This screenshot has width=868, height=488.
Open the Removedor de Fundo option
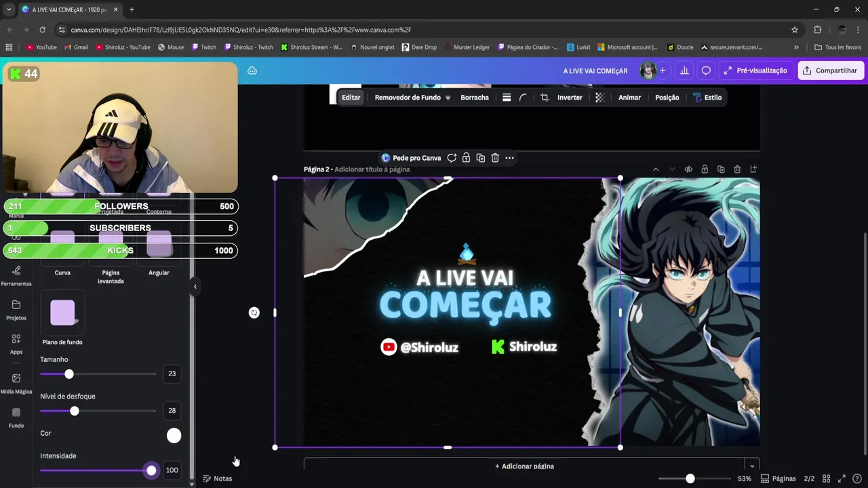click(412, 98)
